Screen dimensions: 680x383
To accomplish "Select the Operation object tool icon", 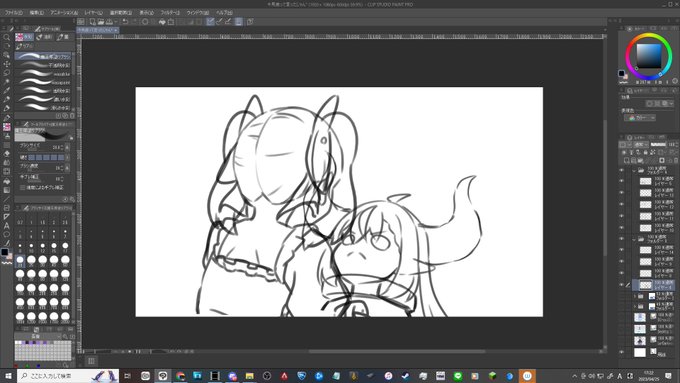I will [7, 55].
